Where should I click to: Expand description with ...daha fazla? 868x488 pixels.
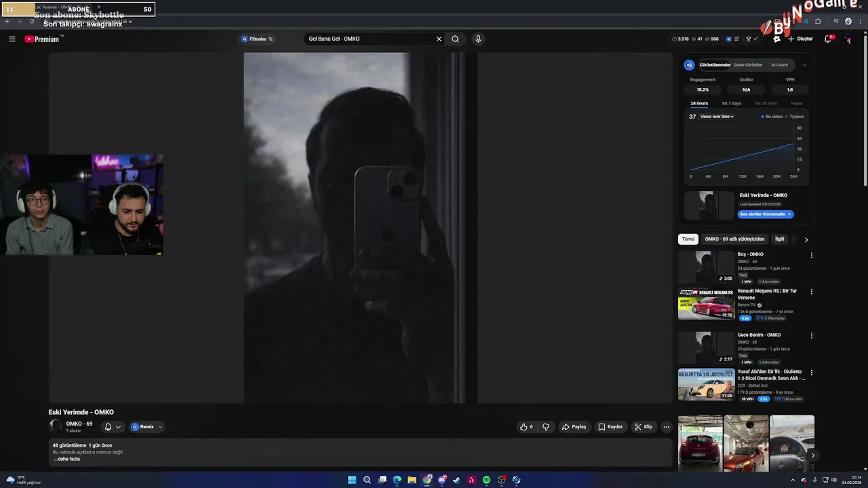click(x=67, y=459)
